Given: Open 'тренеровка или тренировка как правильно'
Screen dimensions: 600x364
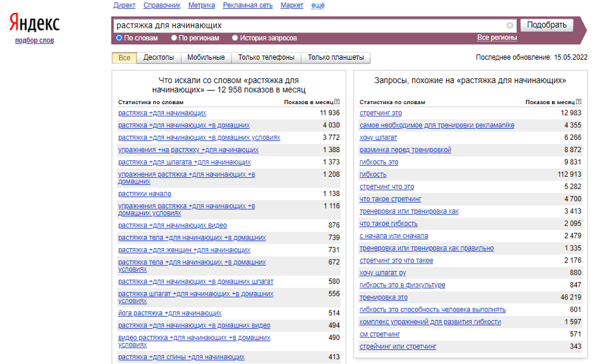Looking at the screenshot, I should coord(427,248).
